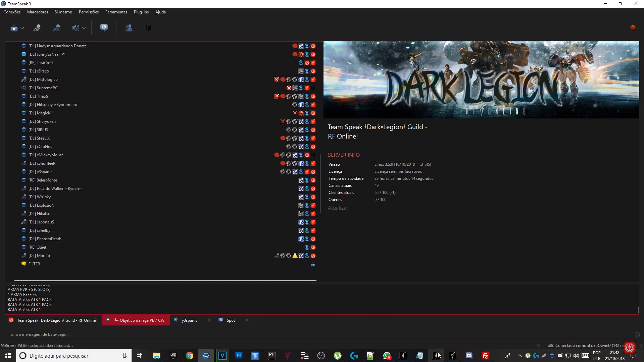The image size is (644, 362).
Task: Open the Ferramentas menu
Action: [x=116, y=12]
